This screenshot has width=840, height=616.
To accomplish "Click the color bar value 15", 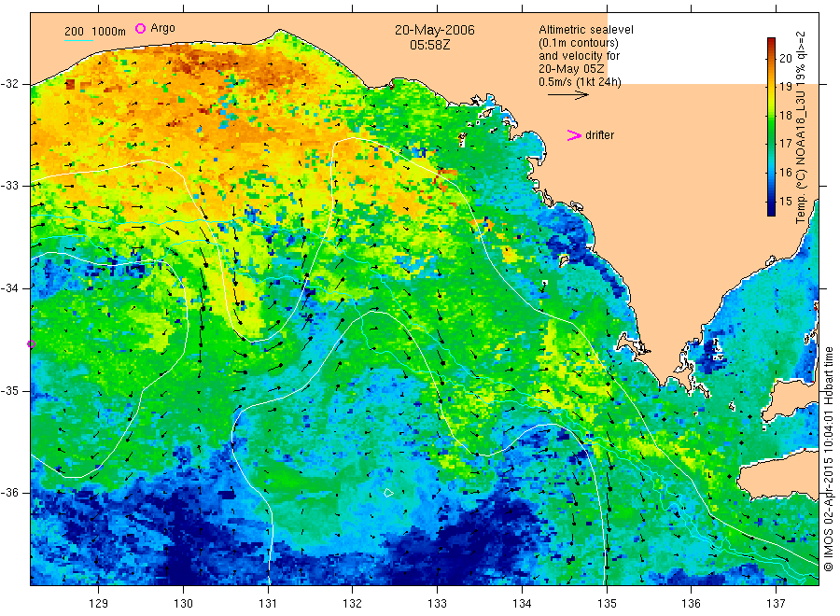I will [x=785, y=202].
